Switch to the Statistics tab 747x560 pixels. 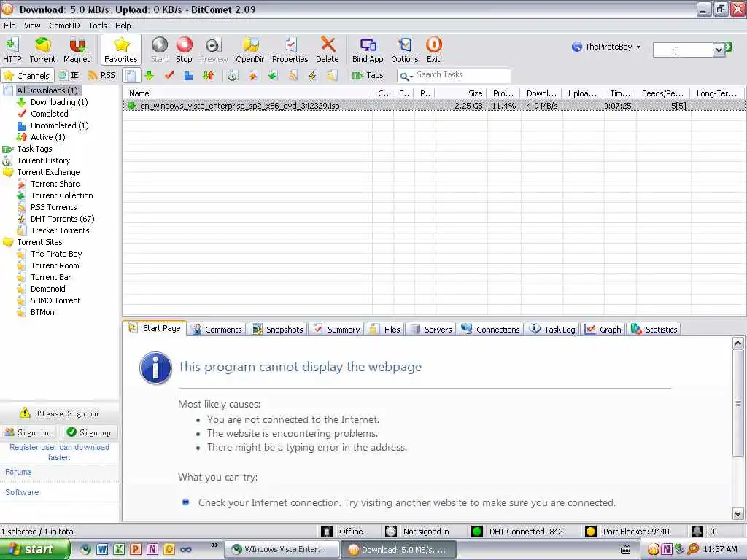[x=654, y=329]
